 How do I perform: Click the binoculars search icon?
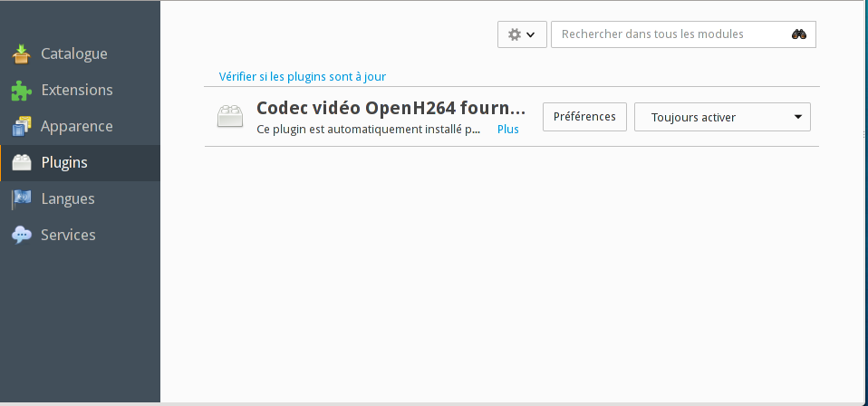tap(799, 34)
